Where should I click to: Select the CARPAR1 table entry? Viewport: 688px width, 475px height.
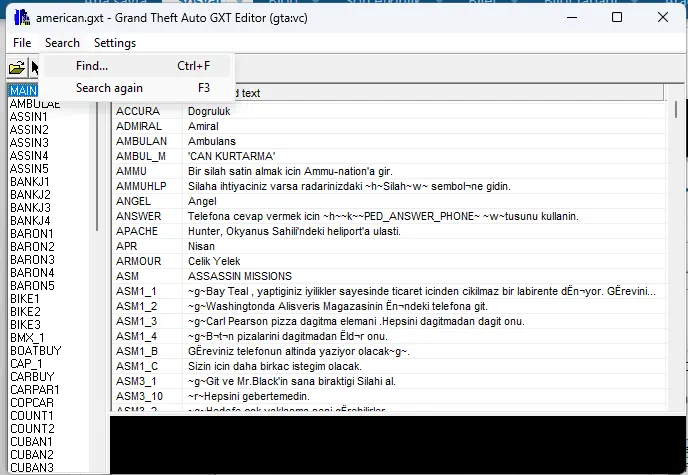click(x=35, y=390)
